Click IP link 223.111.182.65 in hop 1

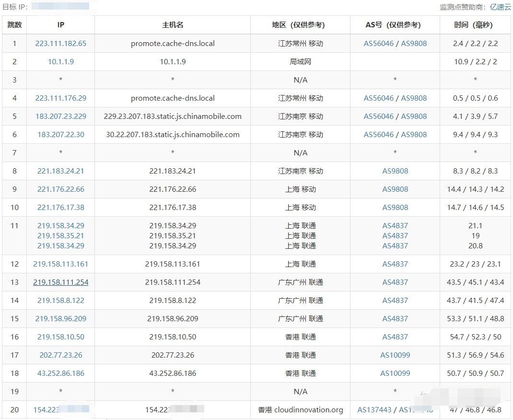click(x=60, y=43)
